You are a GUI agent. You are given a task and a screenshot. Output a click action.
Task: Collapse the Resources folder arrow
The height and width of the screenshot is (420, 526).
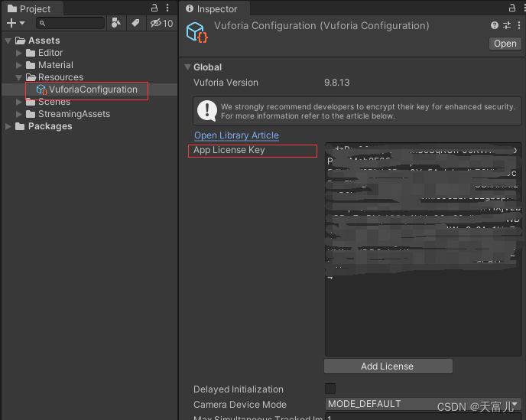(x=19, y=77)
